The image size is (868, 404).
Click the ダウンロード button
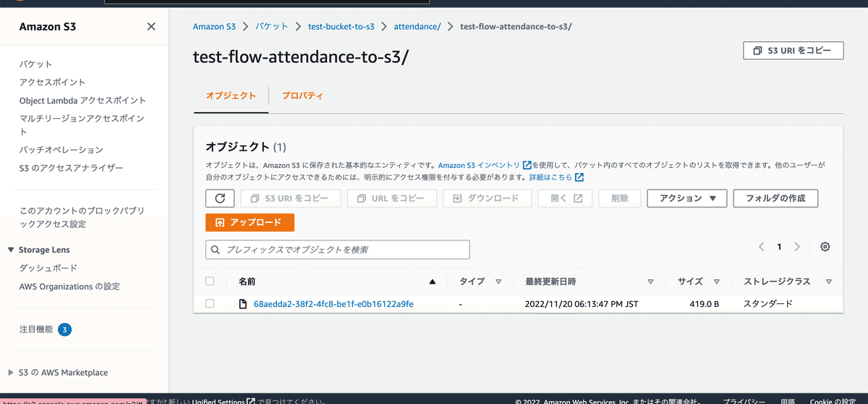[x=488, y=198]
